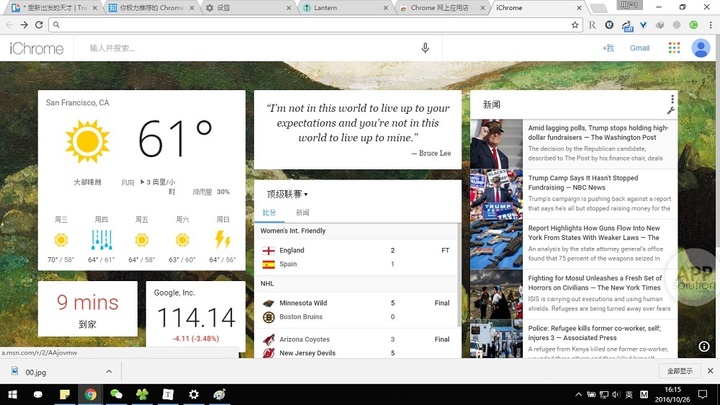Image resolution: width=720 pixels, height=405 pixels.
Task: Open the action center notification icon
Action: [703, 394]
